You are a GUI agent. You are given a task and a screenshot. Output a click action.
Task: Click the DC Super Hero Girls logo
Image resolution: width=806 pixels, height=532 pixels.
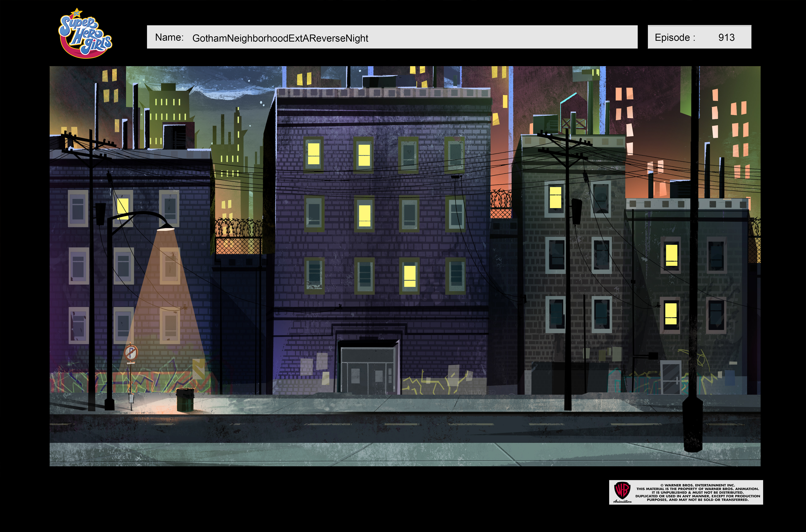click(85, 33)
